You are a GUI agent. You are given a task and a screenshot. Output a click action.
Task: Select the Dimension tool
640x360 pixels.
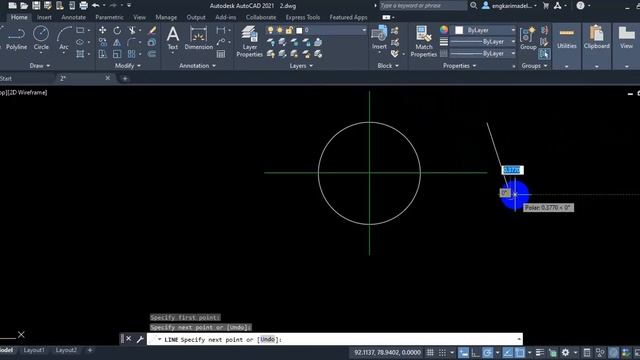tap(198, 39)
